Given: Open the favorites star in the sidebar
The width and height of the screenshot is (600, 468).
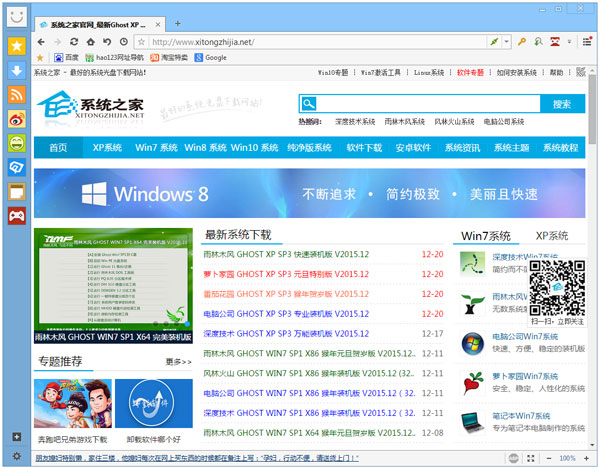Looking at the screenshot, I should 17,46.
